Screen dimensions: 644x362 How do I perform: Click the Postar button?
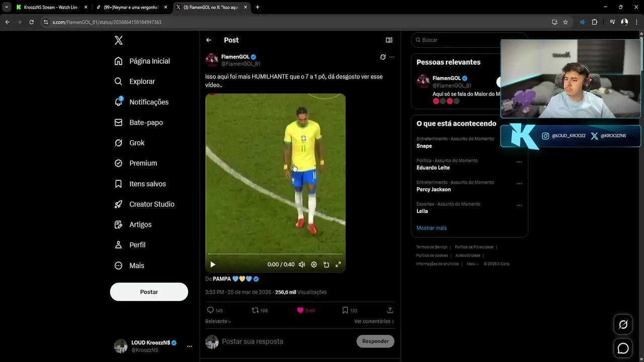(149, 292)
